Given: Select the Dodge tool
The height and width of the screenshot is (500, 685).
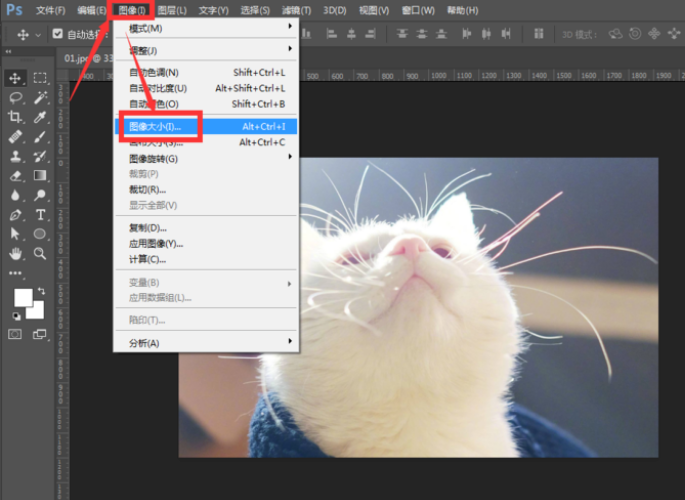Looking at the screenshot, I should pos(40,195).
